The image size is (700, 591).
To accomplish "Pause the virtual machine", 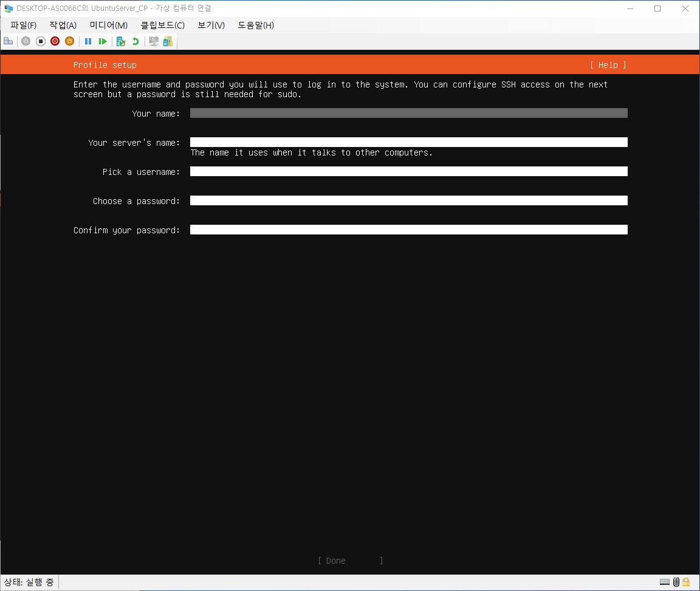I will point(88,41).
